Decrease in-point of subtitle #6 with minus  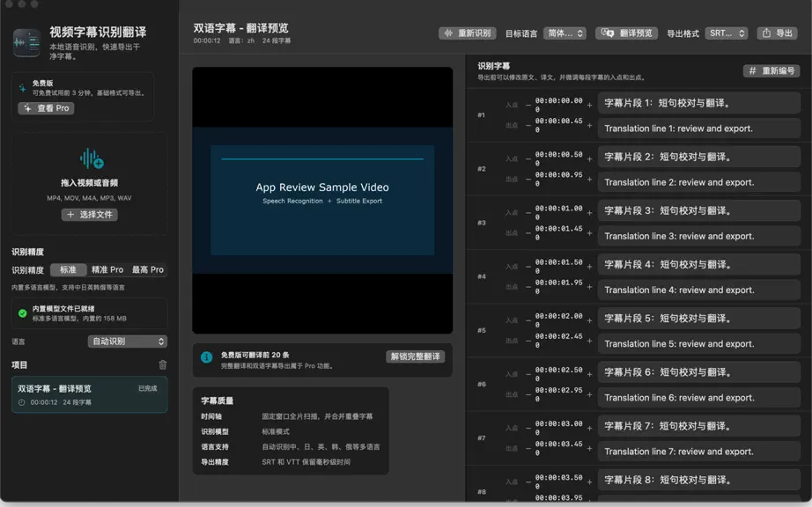pyautogui.click(x=528, y=374)
